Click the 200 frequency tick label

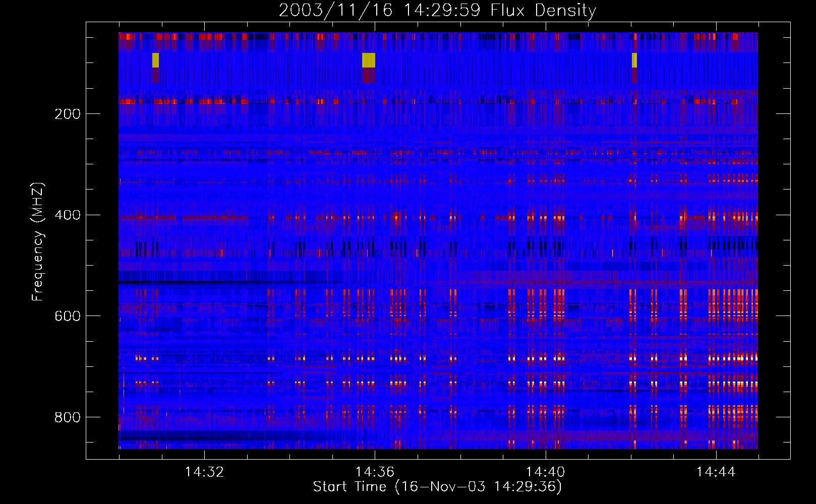[68, 114]
